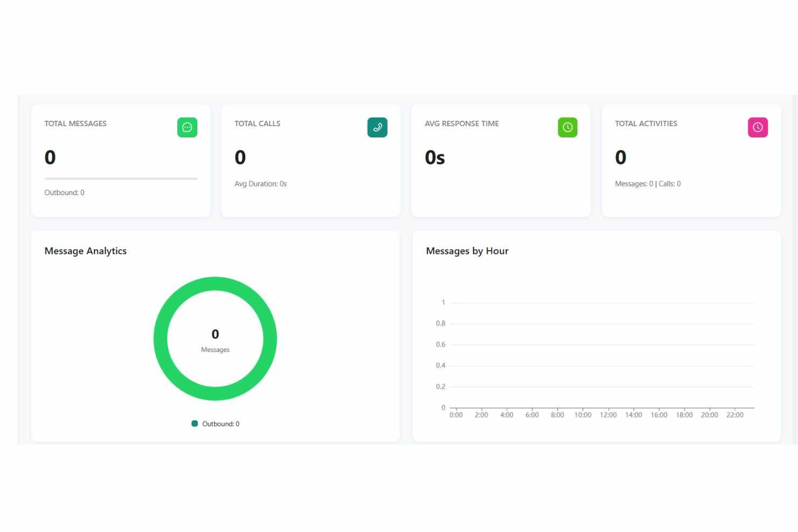Click the Total Messages progress bar
This screenshot has width=798, height=532.
pos(121,178)
